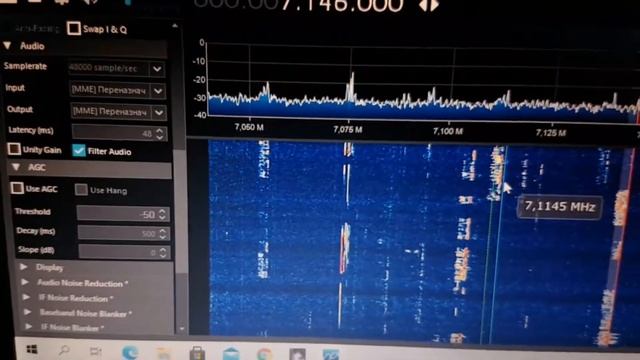
Task: Click the 7,050 M axis label
Action: click(249, 127)
